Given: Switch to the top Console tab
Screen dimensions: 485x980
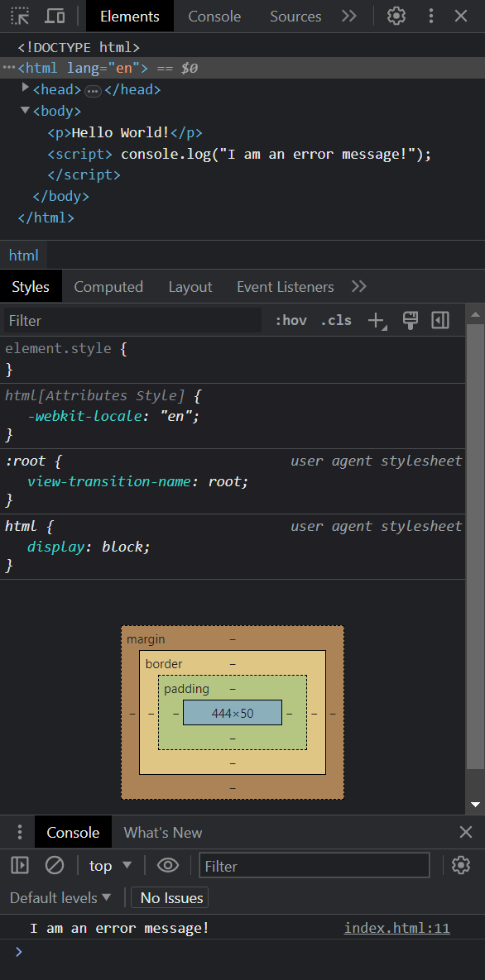Looking at the screenshot, I should click(214, 17).
